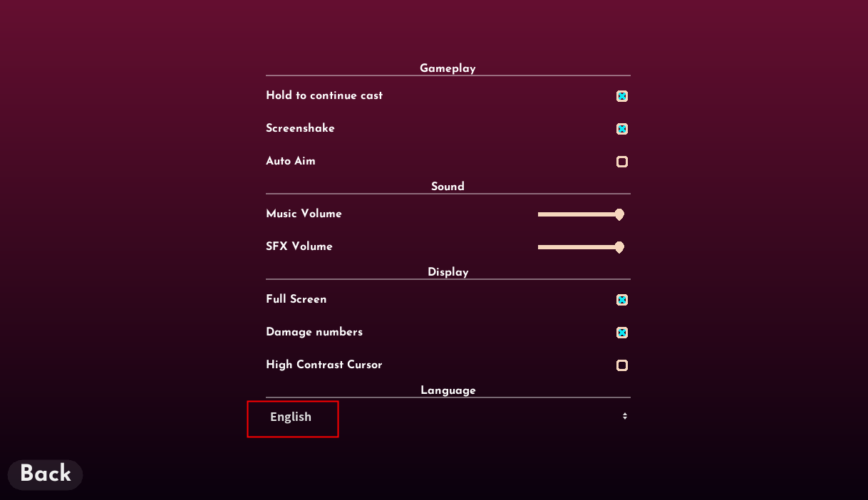868x500 pixels.
Task: Turn off the Screenshake checkbox
Action: click(x=622, y=129)
